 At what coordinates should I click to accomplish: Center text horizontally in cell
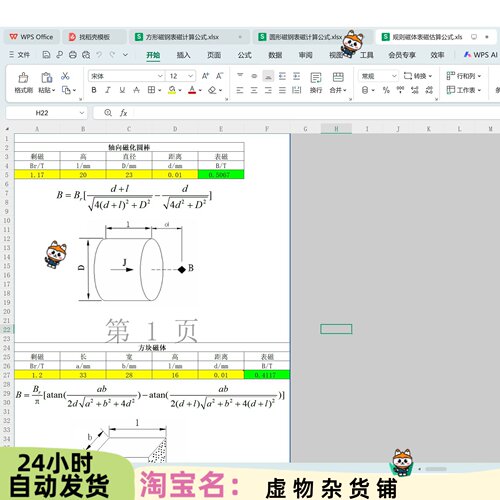pyautogui.click(x=254, y=90)
